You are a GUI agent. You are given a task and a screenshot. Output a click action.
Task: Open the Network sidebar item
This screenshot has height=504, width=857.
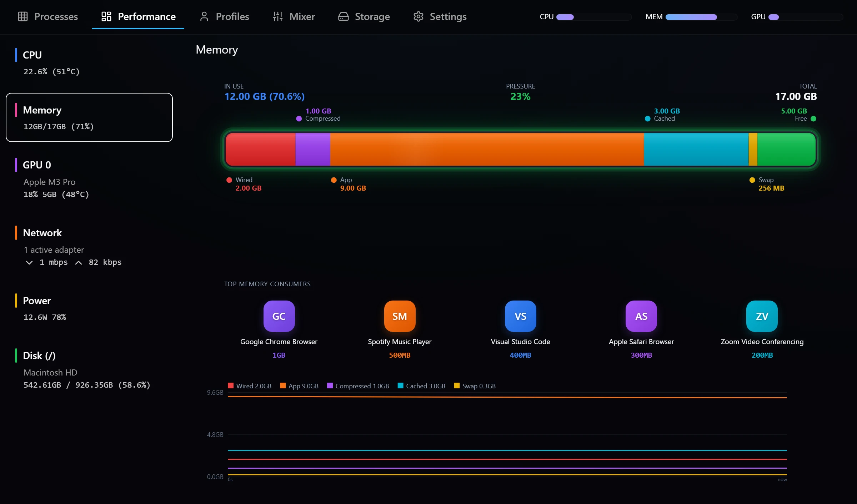(89, 247)
